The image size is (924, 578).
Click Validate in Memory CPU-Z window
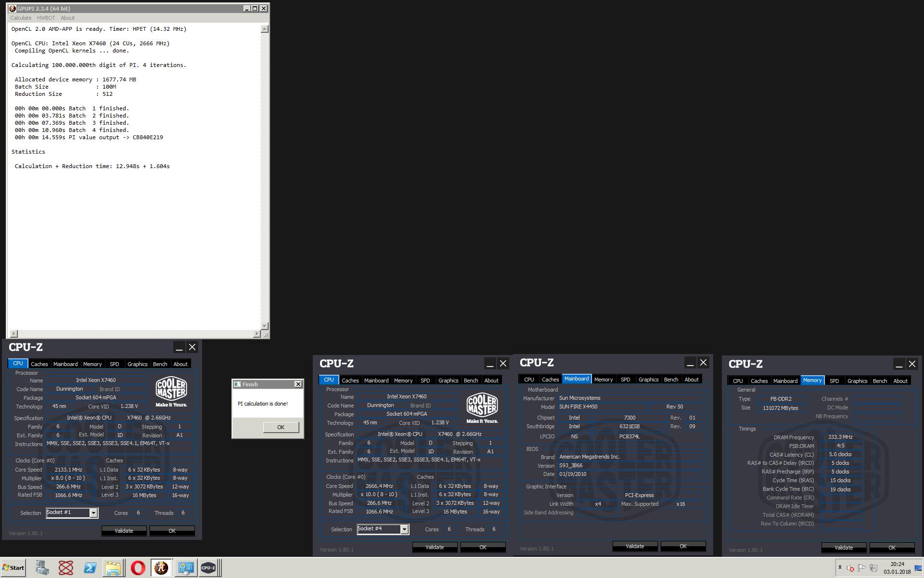click(x=844, y=548)
